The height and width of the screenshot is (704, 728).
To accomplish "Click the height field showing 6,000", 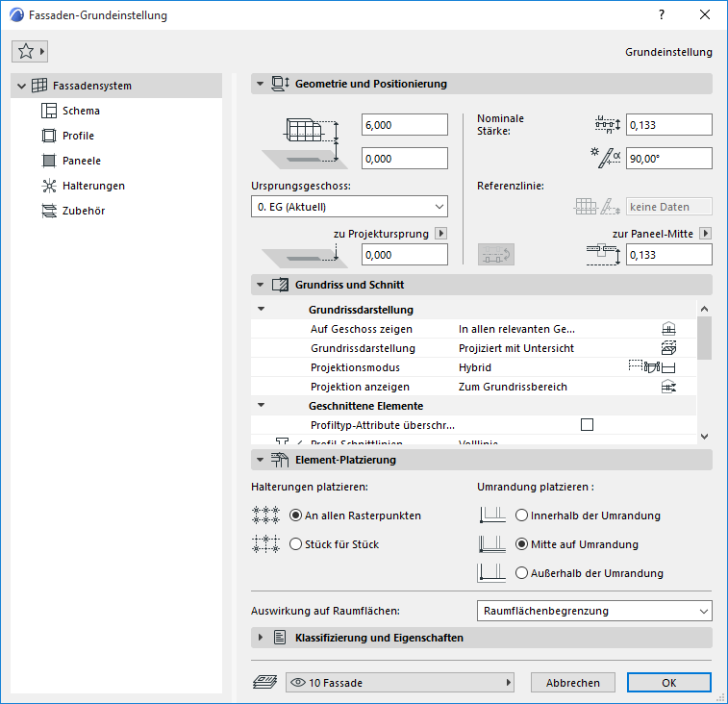I will [x=405, y=125].
